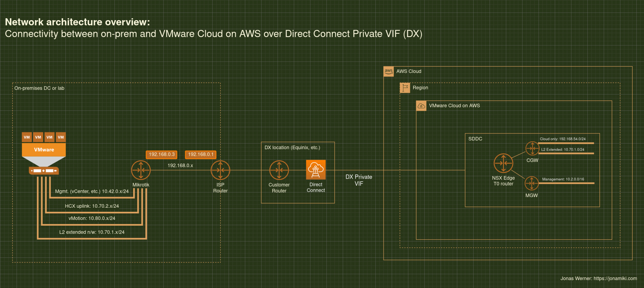Select the SDDC container box
Viewport: 644px width, 288px height.
[x=475, y=138]
